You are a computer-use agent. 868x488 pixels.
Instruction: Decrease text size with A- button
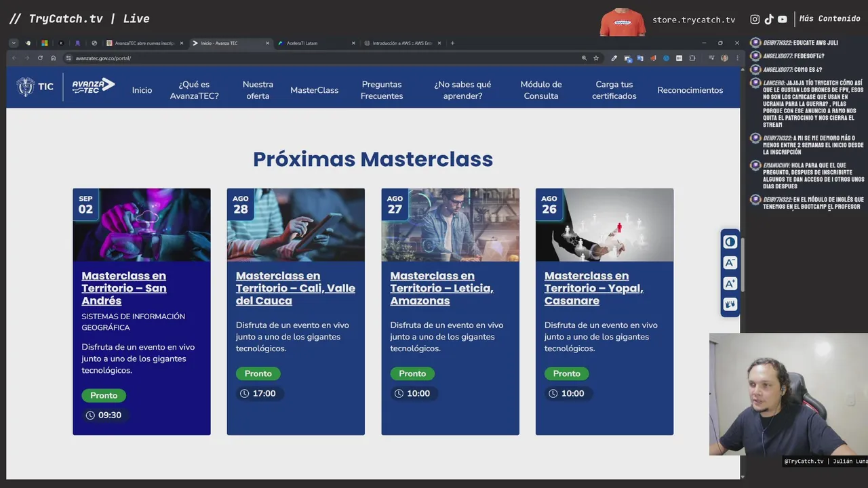click(730, 263)
